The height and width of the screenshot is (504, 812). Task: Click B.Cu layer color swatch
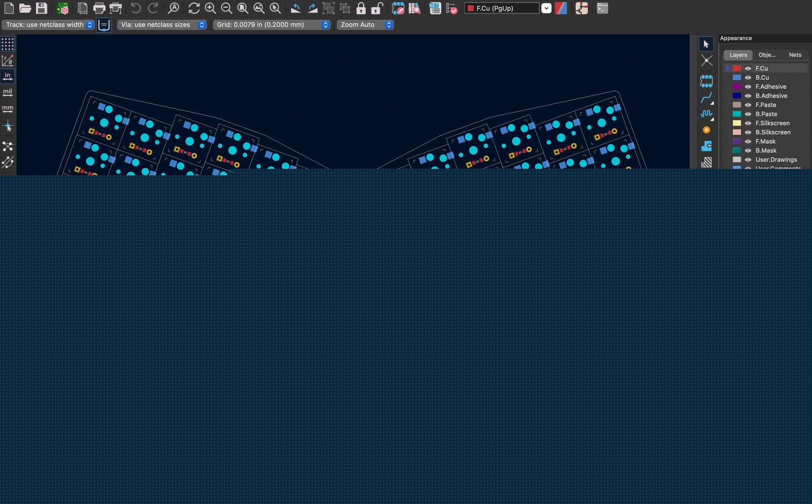[737, 78]
